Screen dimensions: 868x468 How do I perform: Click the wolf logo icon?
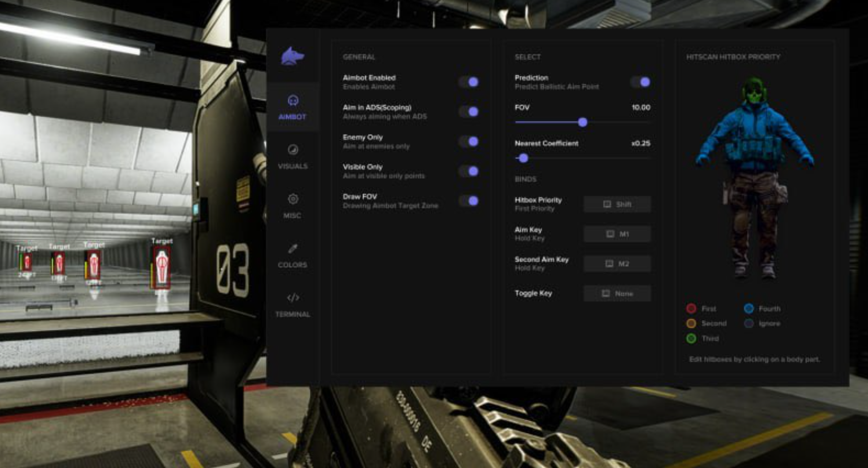coord(292,57)
